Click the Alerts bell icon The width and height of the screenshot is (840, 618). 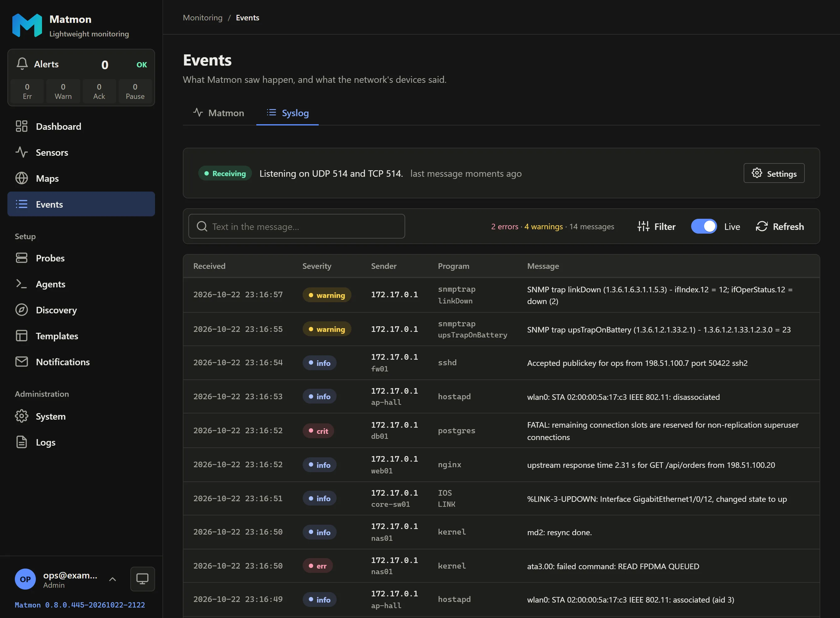(x=22, y=64)
